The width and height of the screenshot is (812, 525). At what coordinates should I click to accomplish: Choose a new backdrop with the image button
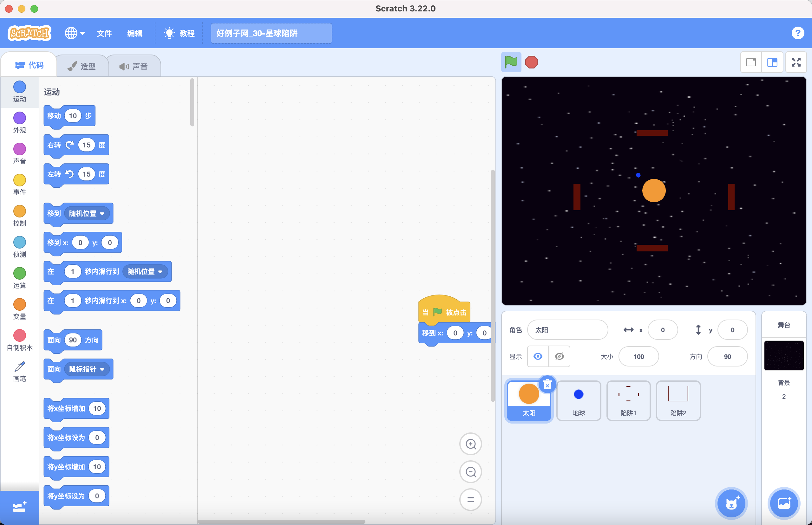tap(784, 503)
